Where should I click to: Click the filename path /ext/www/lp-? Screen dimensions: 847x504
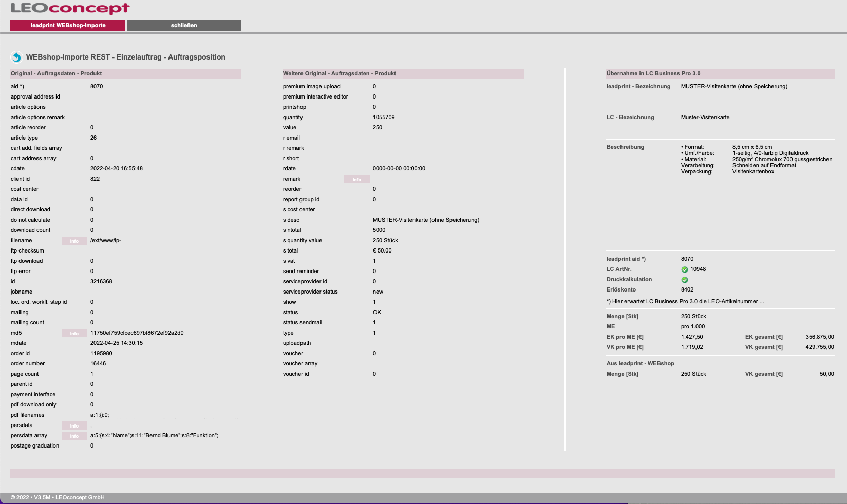point(106,240)
